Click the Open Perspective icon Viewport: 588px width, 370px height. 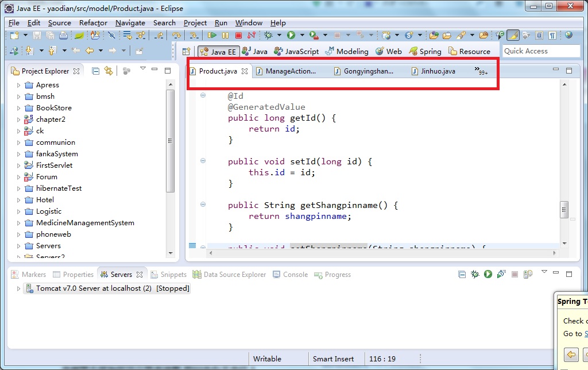coord(186,51)
